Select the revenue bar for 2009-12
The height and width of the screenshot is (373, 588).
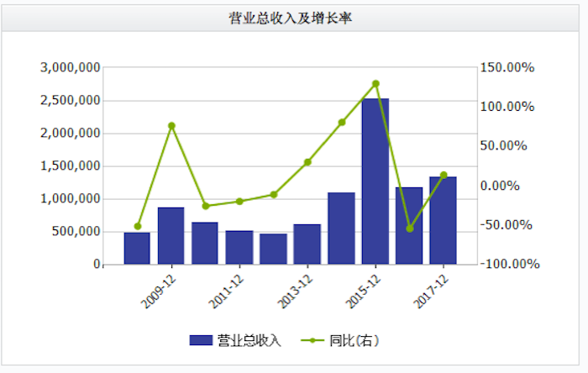171,236
